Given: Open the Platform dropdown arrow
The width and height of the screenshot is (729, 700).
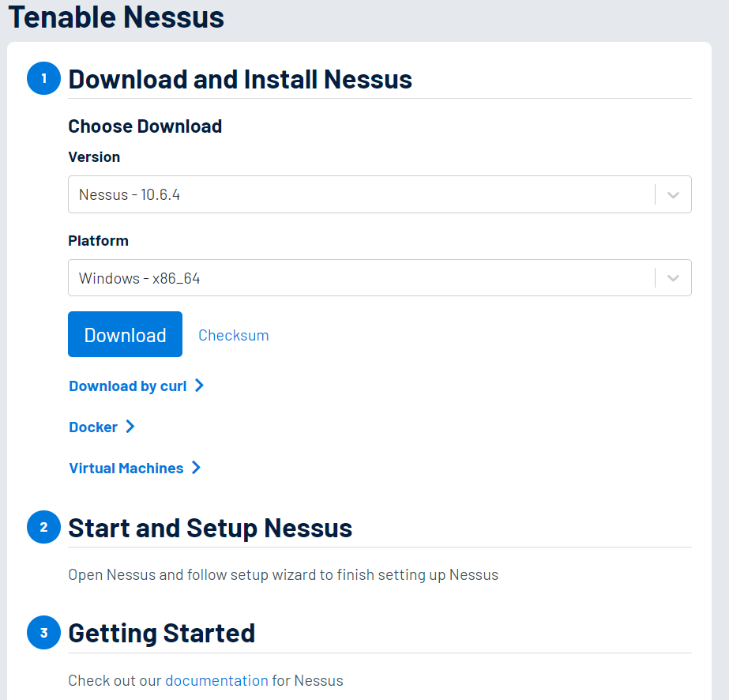Looking at the screenshot, I should (673, 278).
